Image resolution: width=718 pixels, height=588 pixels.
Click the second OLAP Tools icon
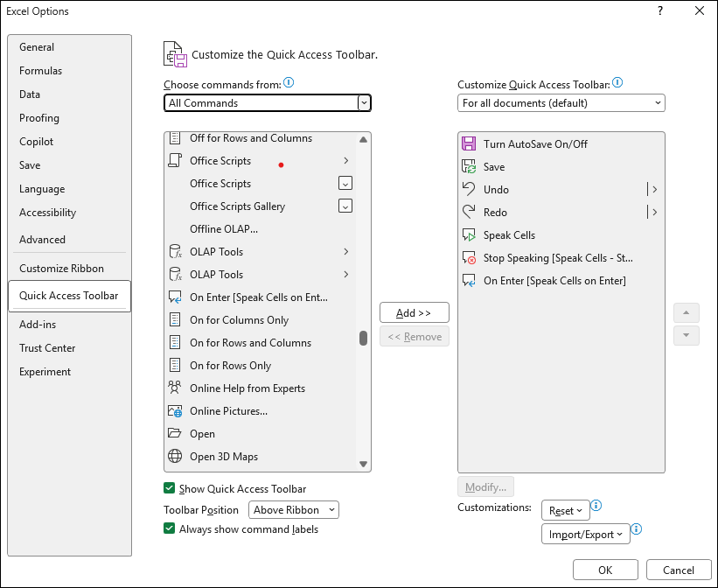click(x=176, y=275)
